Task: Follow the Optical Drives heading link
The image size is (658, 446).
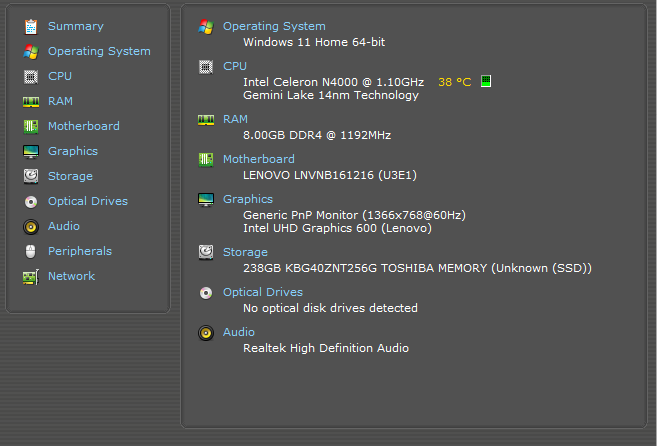Action: [x=263, y=292]
